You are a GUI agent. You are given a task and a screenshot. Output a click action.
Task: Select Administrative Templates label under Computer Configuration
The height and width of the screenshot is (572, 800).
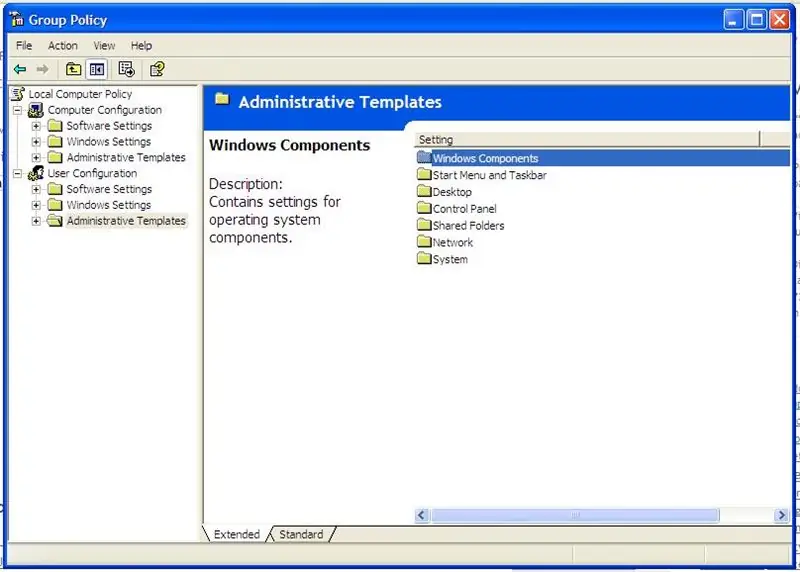click(126, 157)
